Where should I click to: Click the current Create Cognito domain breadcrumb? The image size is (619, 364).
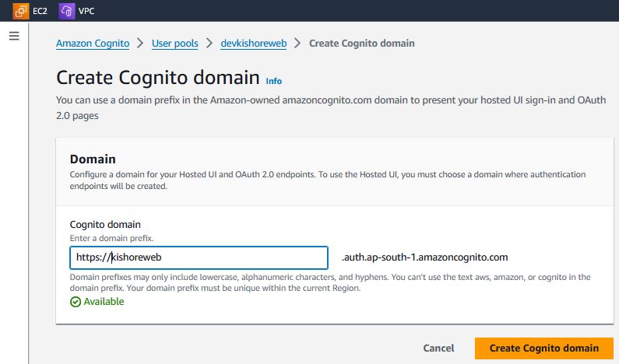point(361,44)
